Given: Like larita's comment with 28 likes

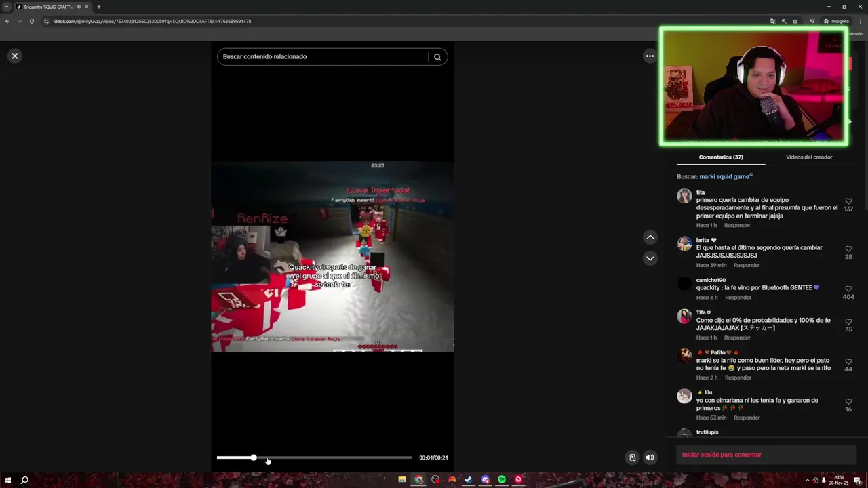Looking at the screenshot, I should click(x=848, y=249).
